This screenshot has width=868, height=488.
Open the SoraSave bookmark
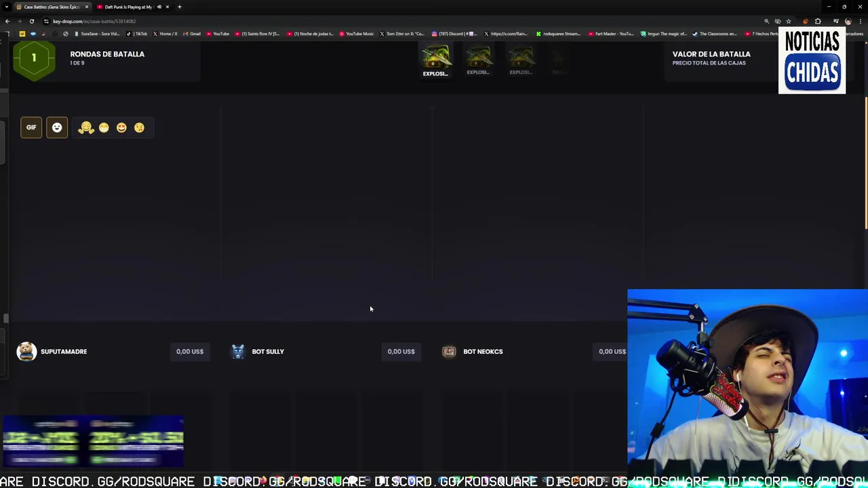97,34
